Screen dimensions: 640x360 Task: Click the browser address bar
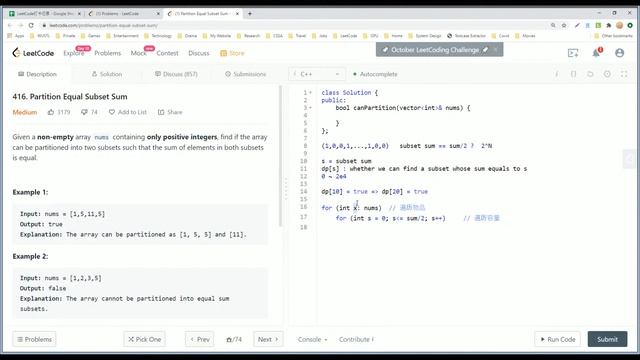[x=294, y=25]
